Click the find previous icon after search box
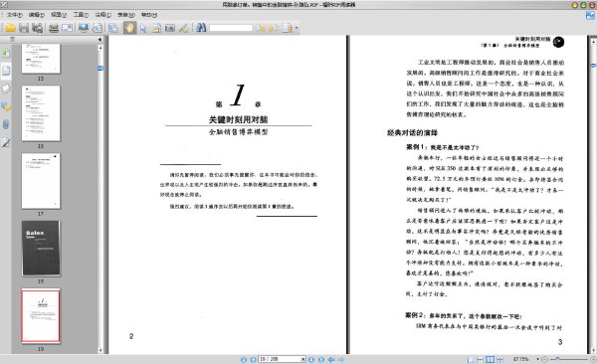This screenshot has width=597, height=364. 261,28
